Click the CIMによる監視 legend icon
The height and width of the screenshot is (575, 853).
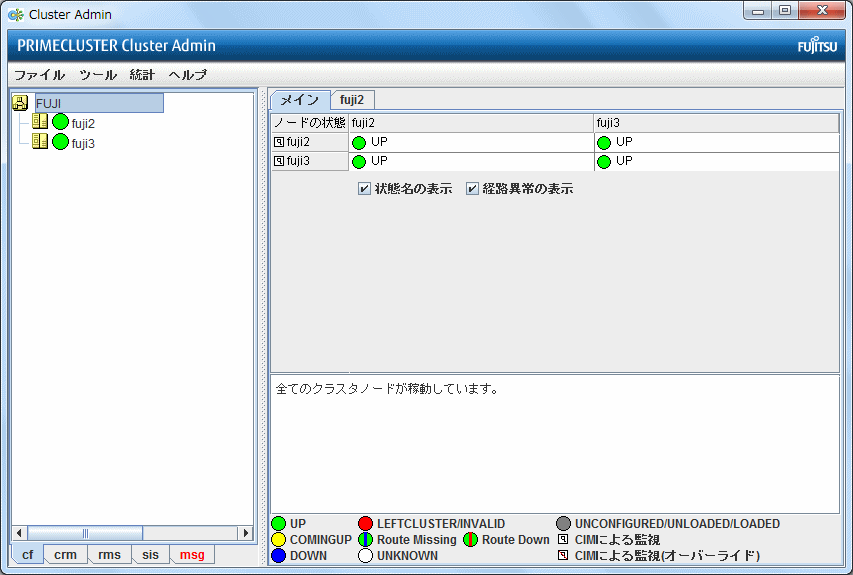(x=564, y=539)
